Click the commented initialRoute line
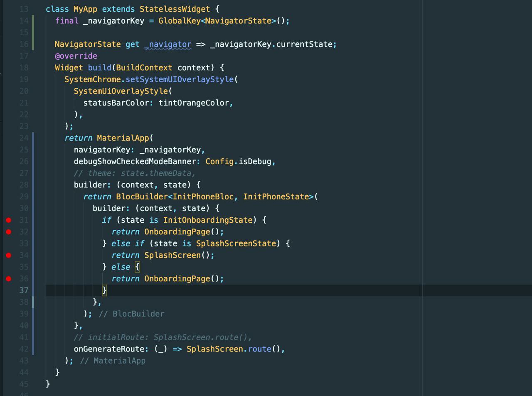The height and width of the screenshot is (396, 532). point(163,337)
